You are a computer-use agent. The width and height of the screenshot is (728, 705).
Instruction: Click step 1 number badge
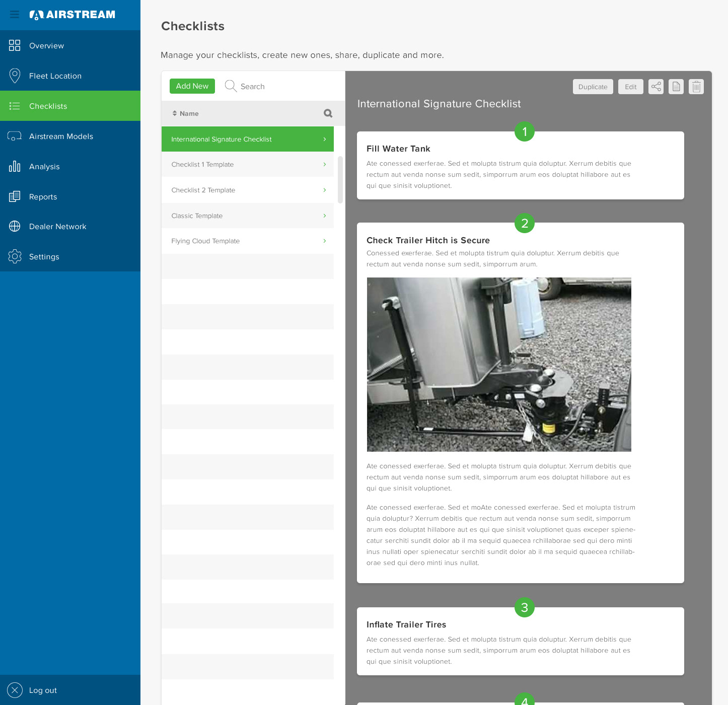(525, 131)
